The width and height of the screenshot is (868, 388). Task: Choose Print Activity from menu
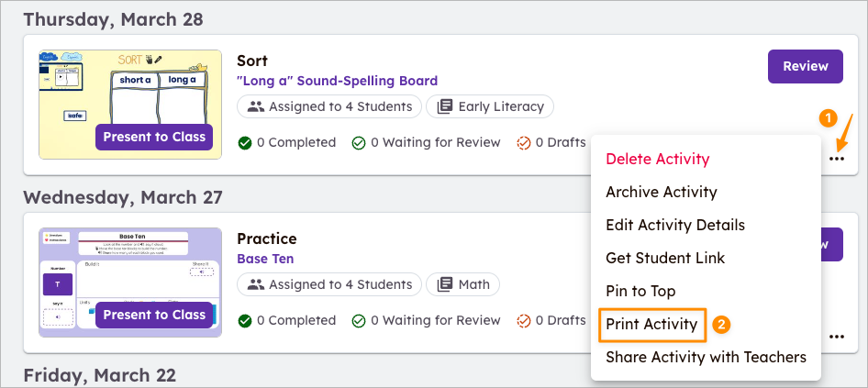pyautogui.click(x=651, y=325)
